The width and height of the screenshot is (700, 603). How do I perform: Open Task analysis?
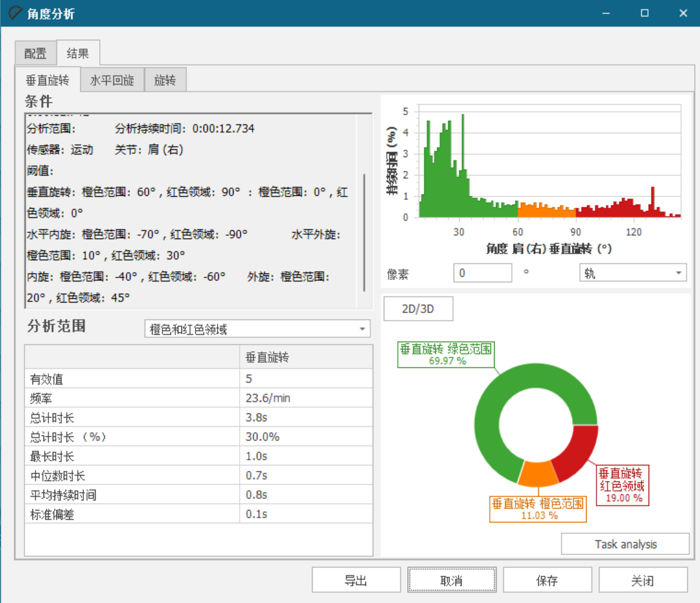(x=625, y=544)
